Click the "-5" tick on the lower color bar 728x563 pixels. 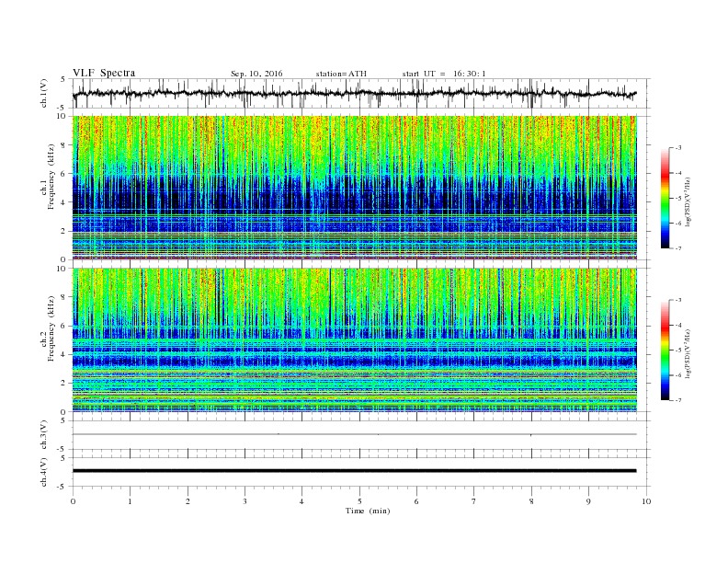(x=678, y=350)
